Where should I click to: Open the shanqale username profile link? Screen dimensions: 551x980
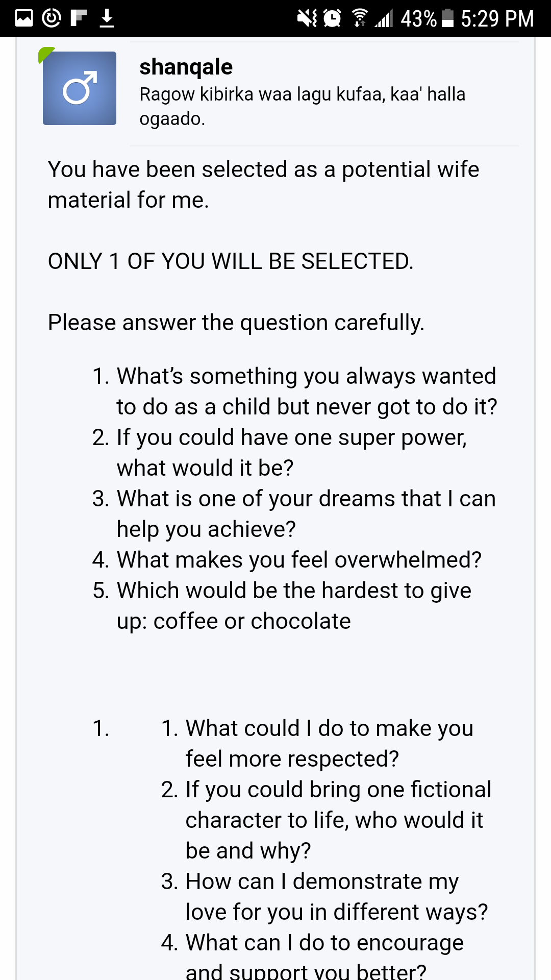click(186, 67)
